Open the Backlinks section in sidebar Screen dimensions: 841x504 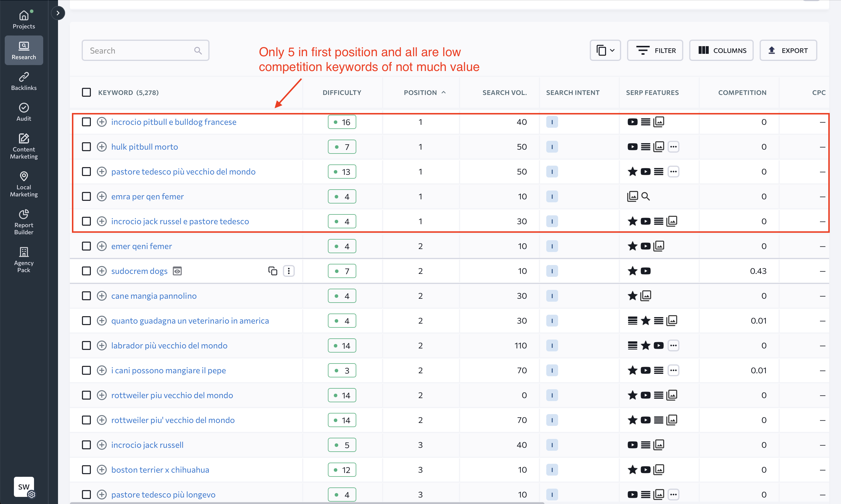tap(24, 82)
